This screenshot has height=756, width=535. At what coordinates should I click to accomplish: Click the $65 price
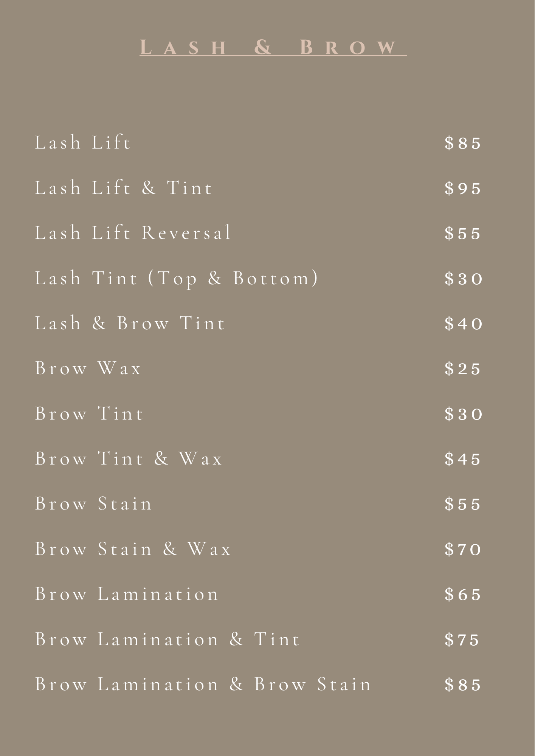(x=463, y=595)
